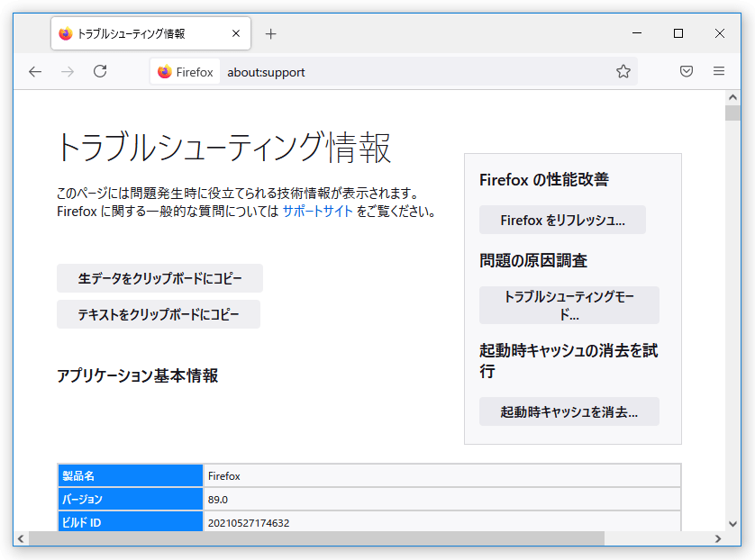
Task: Click the forward navigation arrow
Action: pos(68,72)
